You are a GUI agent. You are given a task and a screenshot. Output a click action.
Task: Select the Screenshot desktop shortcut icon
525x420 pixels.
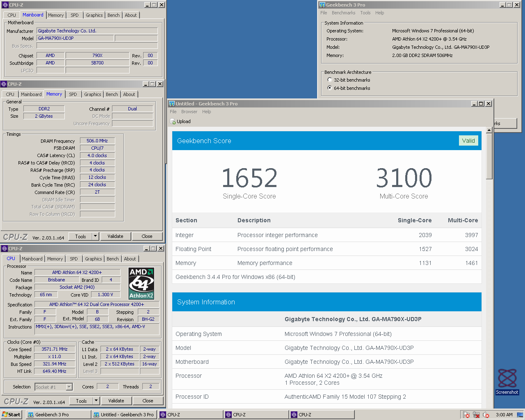507,381
